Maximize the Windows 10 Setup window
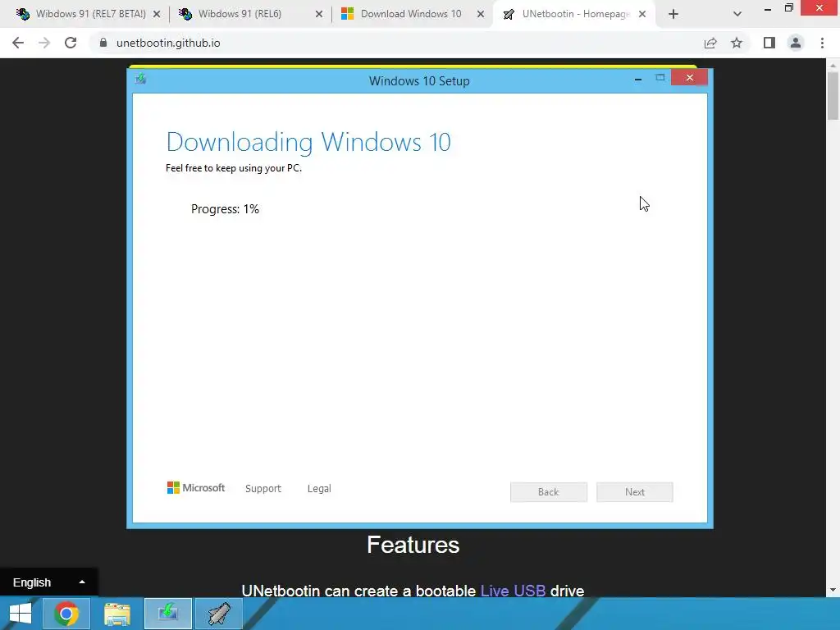 [x=660, y=78]
